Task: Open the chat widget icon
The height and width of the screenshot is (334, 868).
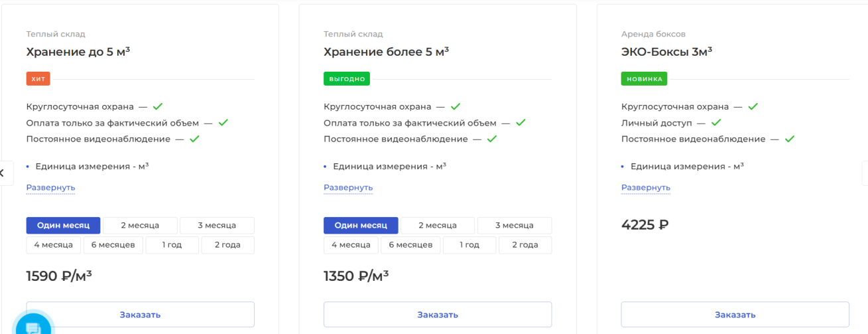Action: (32, 327)
